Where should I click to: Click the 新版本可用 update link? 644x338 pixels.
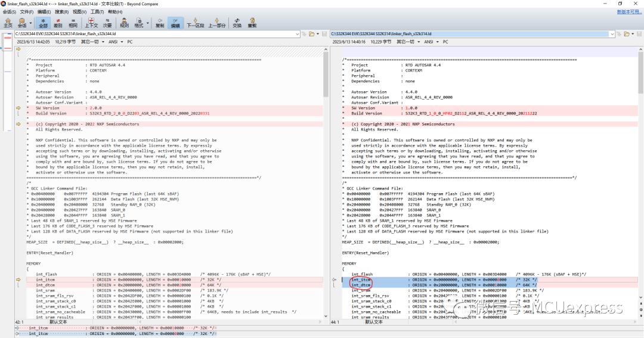tap(629, 12)
